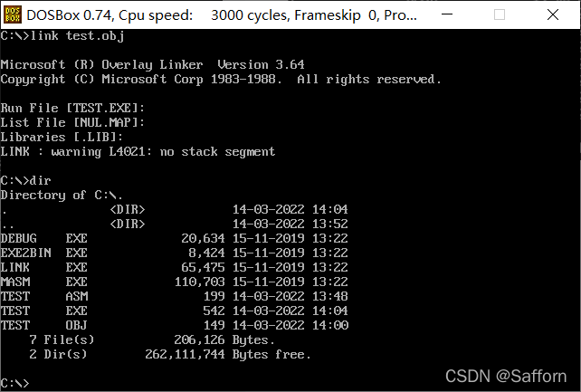Click the Libraries [.LIB] prompt line

(x=62, y=137)
